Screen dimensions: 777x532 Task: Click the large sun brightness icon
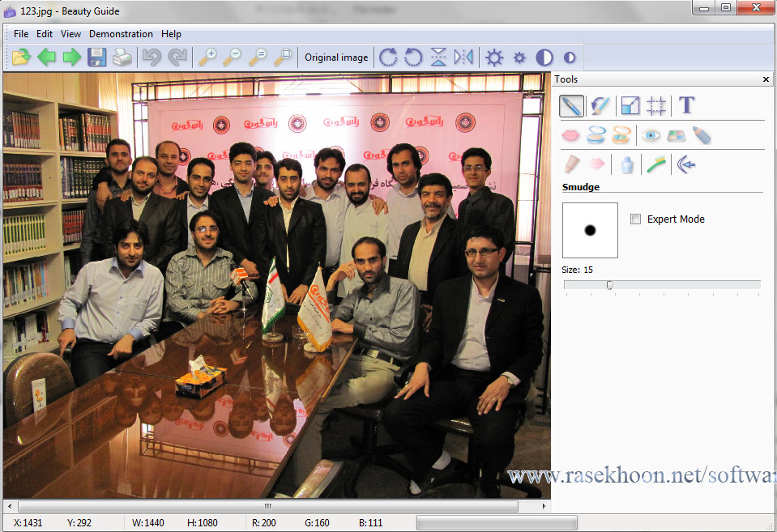click(494, 57)
